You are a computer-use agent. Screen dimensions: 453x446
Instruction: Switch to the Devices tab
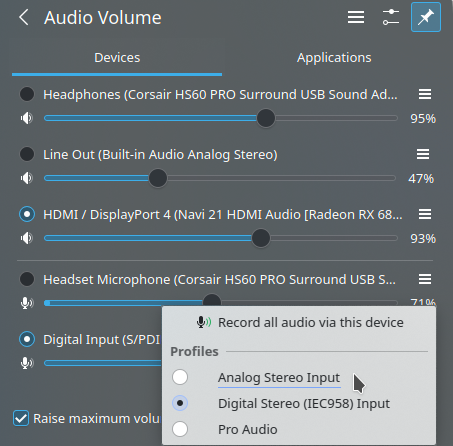click(117, 58)
